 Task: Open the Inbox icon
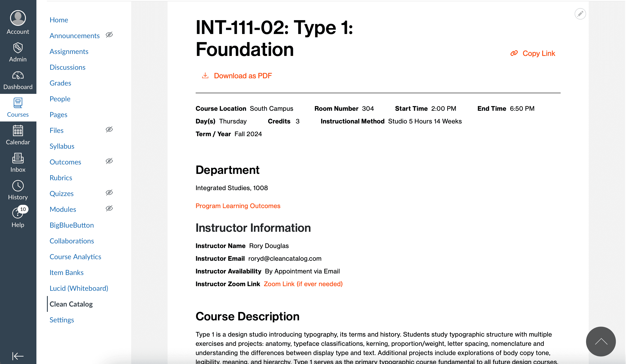click(18, 158)
